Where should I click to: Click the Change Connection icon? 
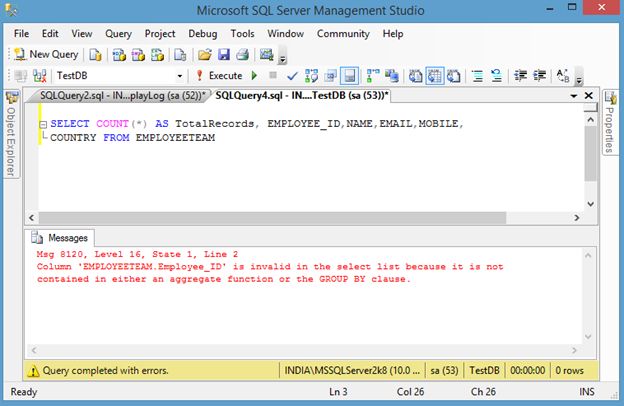tap(40, 76)
